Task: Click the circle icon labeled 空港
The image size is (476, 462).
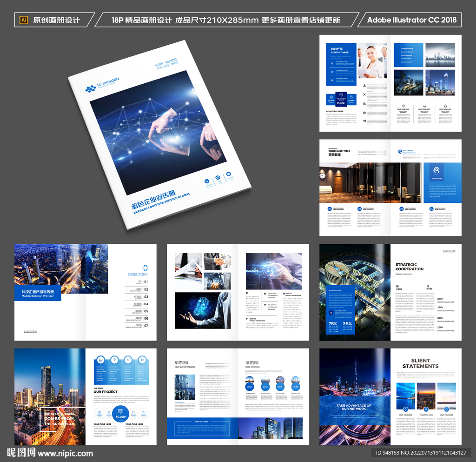Action: tap(295, 387)
